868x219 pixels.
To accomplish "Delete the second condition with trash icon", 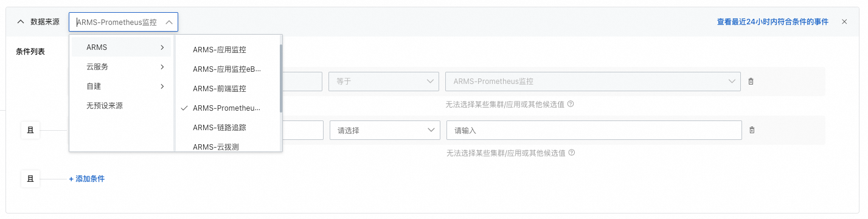I will coord(752,130).
